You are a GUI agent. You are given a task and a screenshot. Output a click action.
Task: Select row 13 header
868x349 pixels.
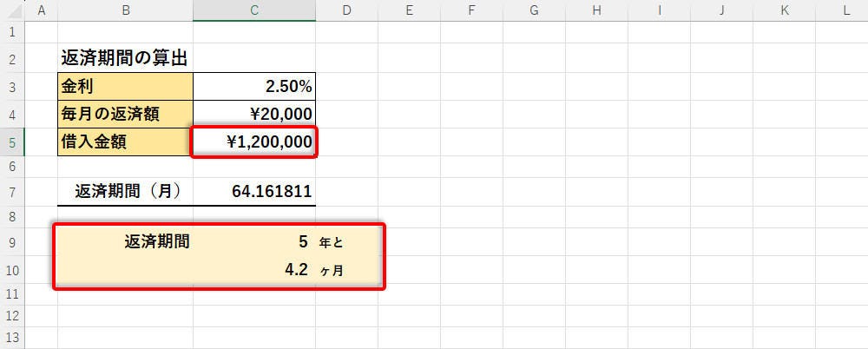tap(12, 338)
